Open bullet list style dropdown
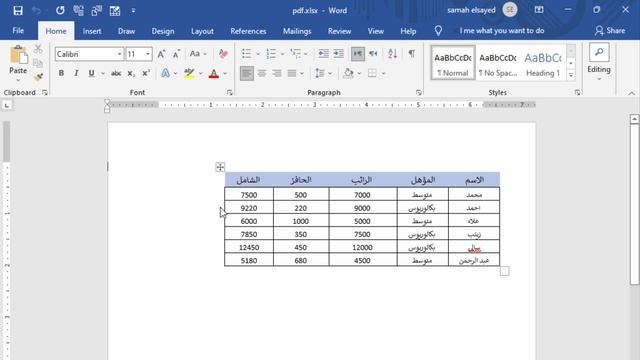 point(258,54)
